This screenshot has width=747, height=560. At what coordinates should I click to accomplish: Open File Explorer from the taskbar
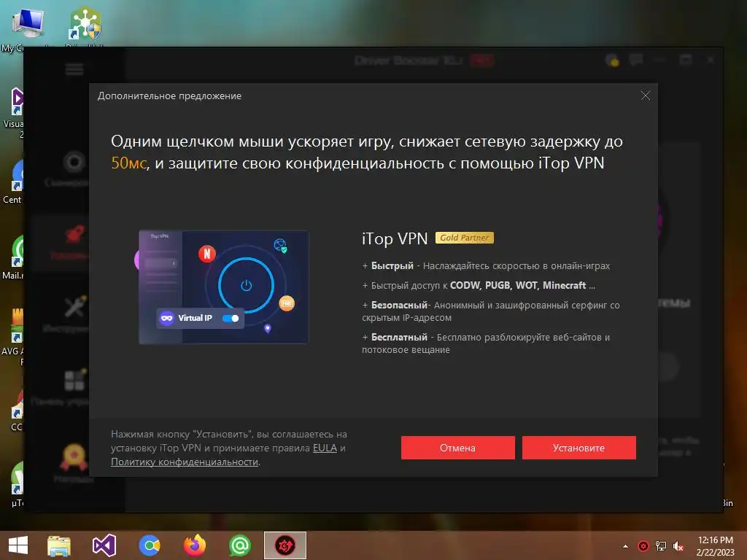[59, 545]
